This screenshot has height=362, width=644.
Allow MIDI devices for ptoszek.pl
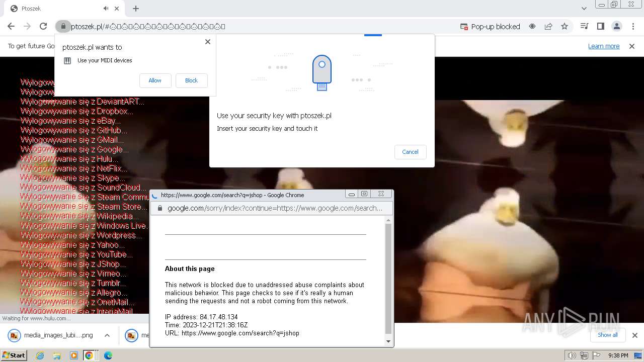(x=155, y=80)
